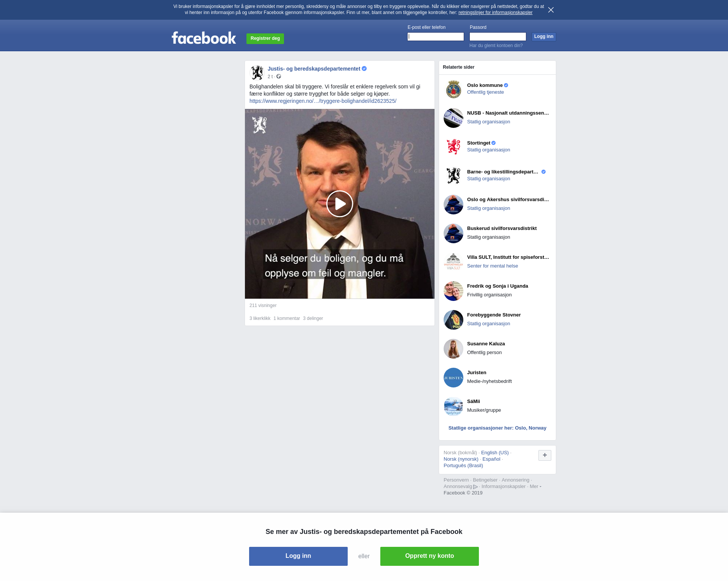Open NUSB - Nasjonalt utdanningssenter page

(508, 113)
